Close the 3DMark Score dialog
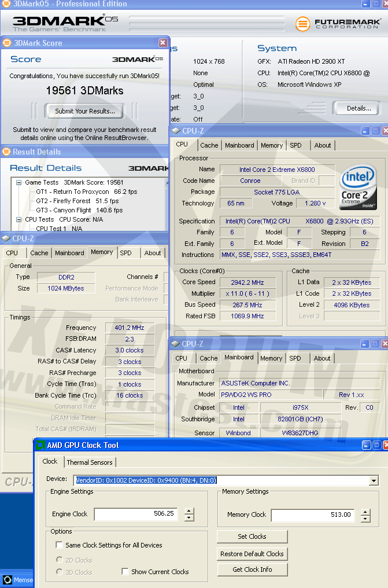This screenshot has height=588, width=388. 162,43
